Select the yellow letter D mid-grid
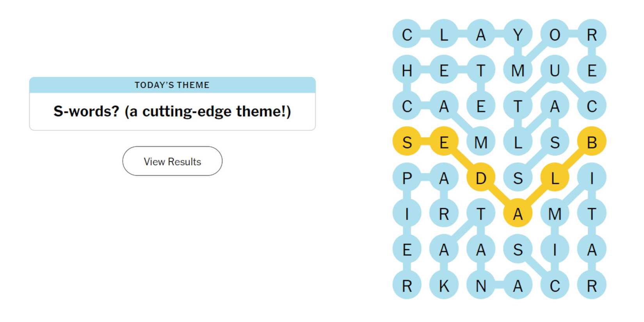This screenshot has height=322, width=644. tap(481, 178)
